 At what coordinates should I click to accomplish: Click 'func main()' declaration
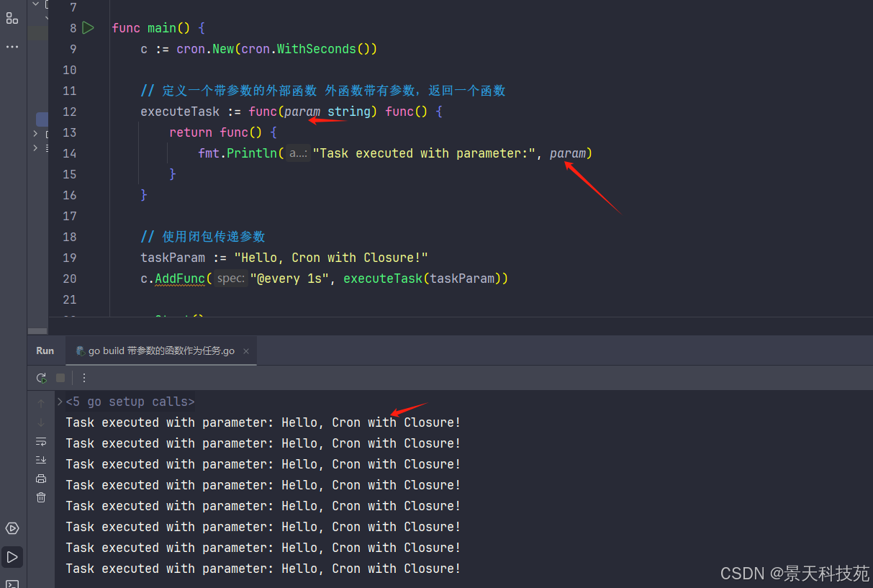point(151,28)
